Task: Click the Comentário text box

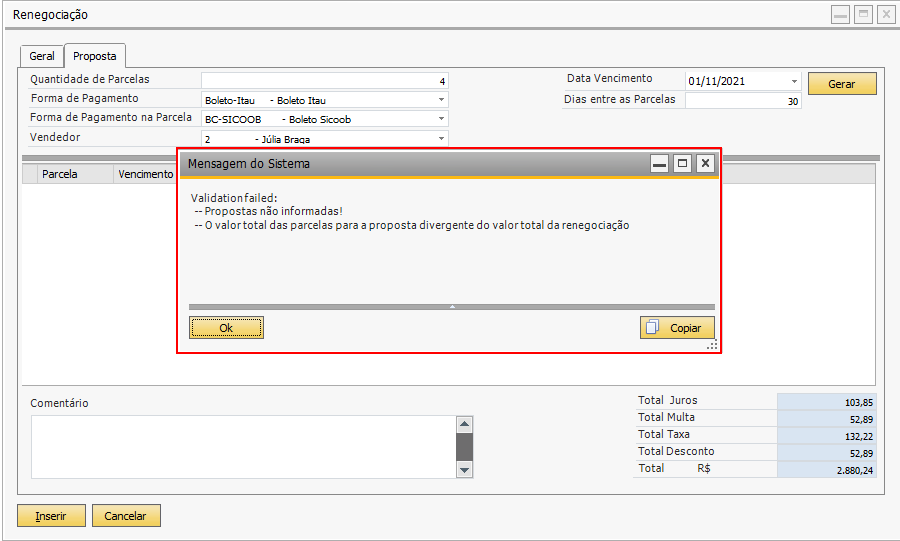Action: [x=244, y=447]
